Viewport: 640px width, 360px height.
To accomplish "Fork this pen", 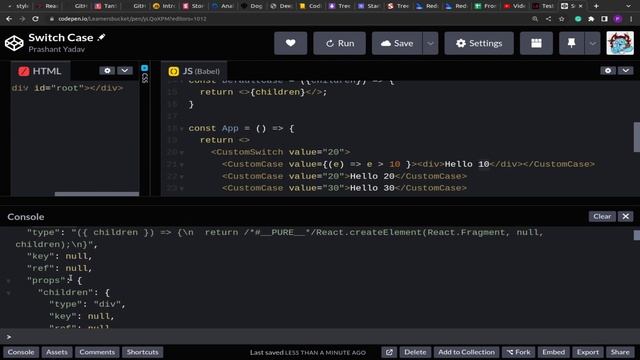I will [519, 352].
